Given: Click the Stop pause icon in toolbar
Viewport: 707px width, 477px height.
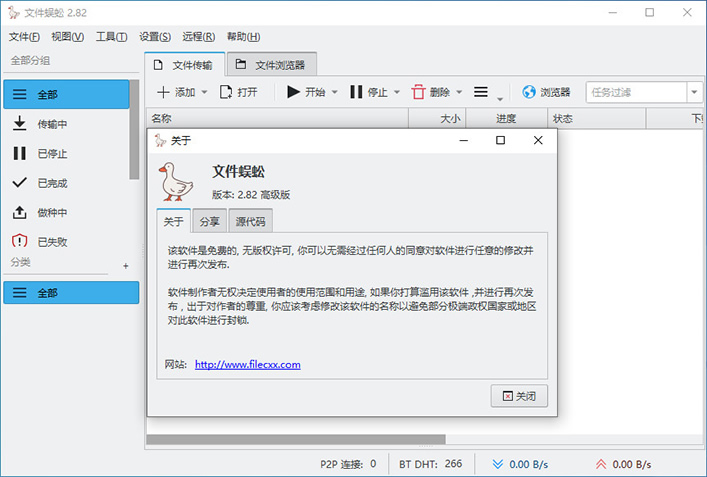Looking at the screenshot, I should (x=356, y=92).
